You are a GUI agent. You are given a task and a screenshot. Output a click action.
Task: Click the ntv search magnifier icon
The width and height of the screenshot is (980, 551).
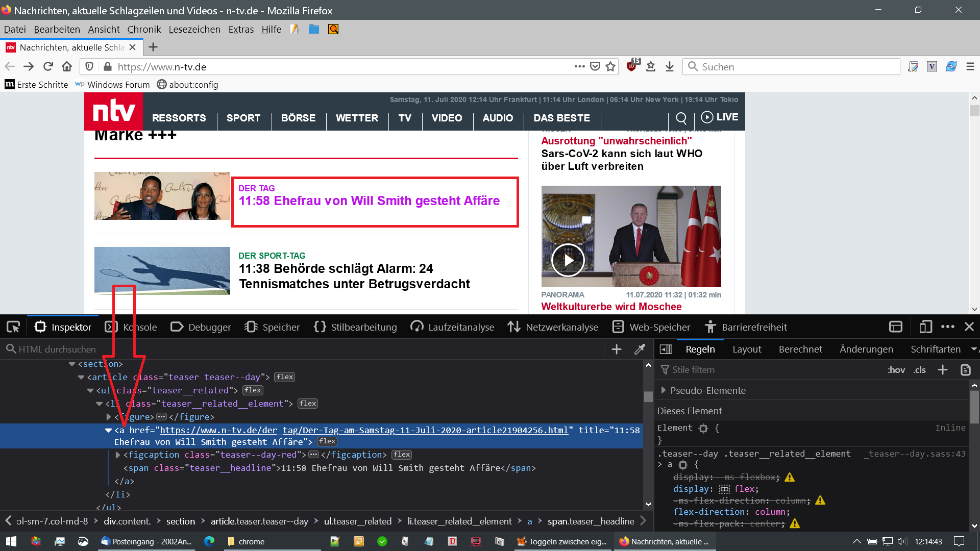pyautogui.click(x=681, y=118)
